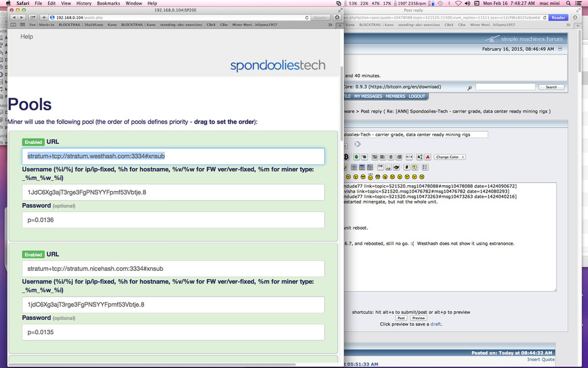The width and height of the screenshot is (588, 368).
Task: Open MEMBERS forum tab
Action: [396, 96]
